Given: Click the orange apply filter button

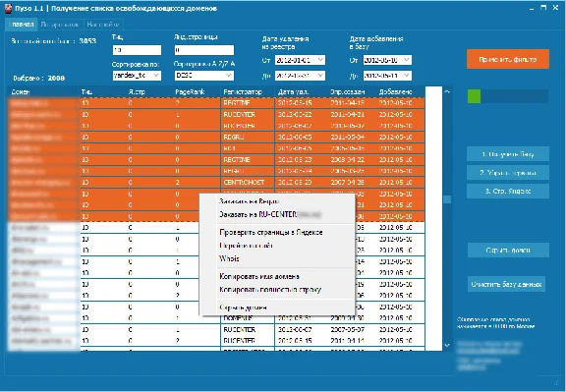Looking at the screenshot, I should tap(507, 59).
